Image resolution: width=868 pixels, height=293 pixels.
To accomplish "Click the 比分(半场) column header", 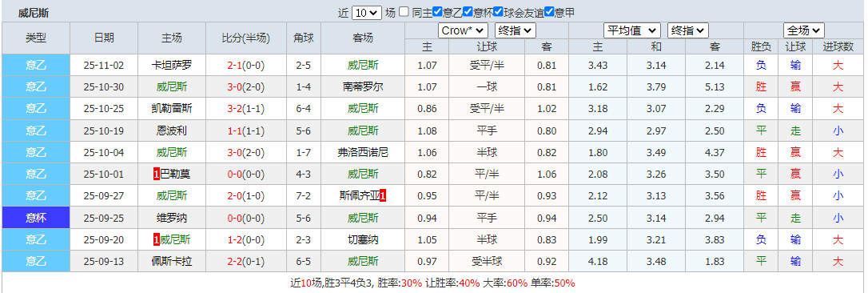I will pyautogui.click(x=246, y=38).
